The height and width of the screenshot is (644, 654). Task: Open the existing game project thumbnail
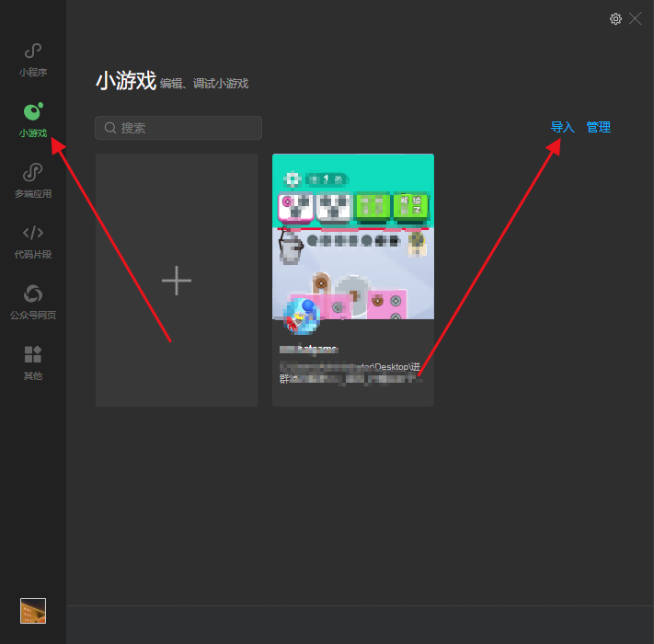coord(353,236)
